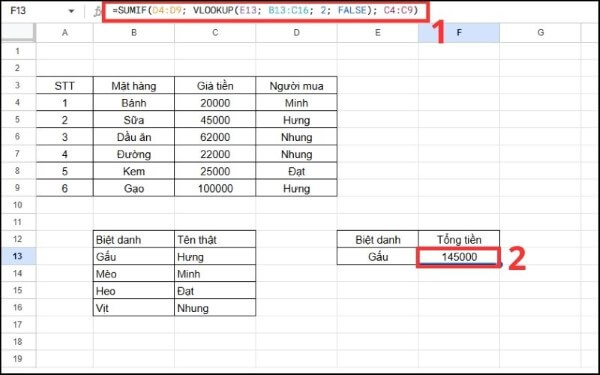This screenshot has width=600, height=375.
Task: Select row 19 header
Action: [18, 359]
